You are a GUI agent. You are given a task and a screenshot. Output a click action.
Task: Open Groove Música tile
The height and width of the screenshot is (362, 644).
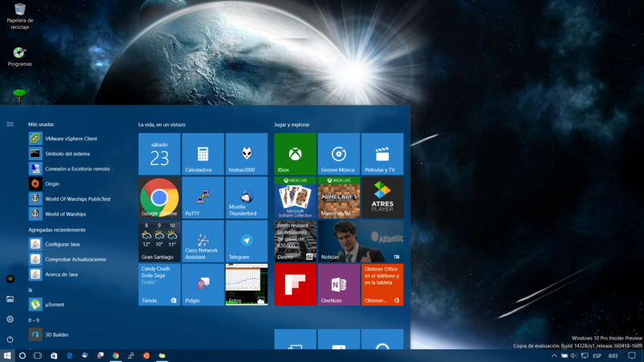[x=339, y=154]
